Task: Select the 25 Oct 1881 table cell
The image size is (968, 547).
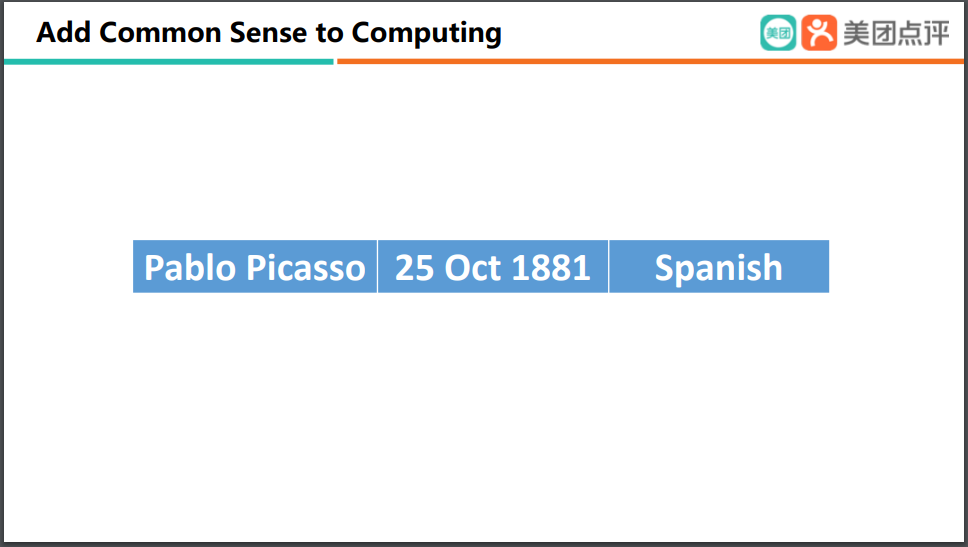Action: [x=493, y=267]
